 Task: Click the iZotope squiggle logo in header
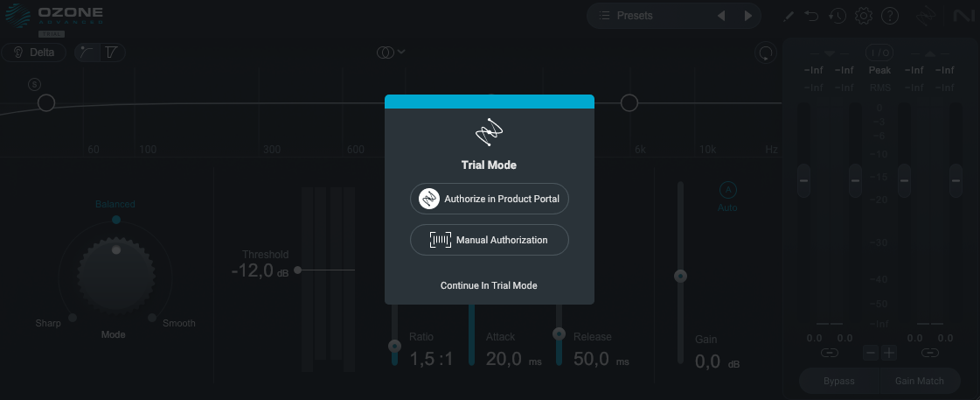(927, 16)
